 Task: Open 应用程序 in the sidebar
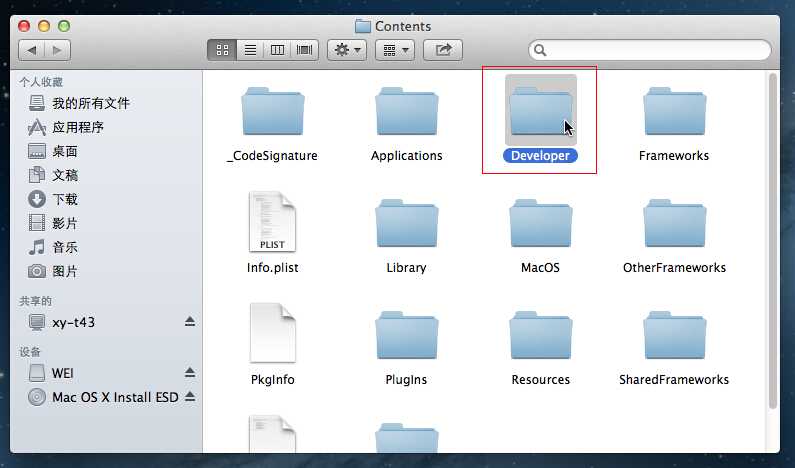tap(66, 127)
